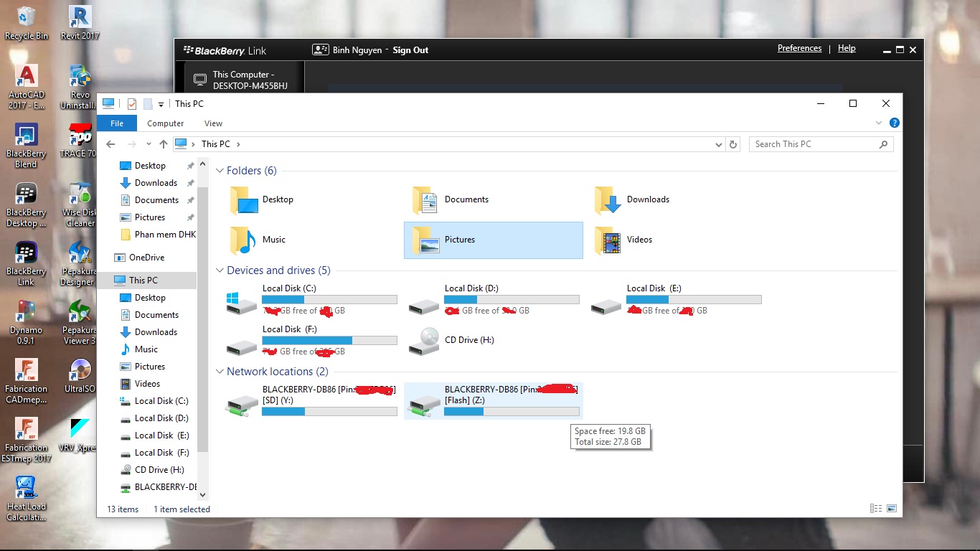Screen dimensions: 980x551
Task: Launch UltraISO from the desktop
Action: click(x=80, y=376)
